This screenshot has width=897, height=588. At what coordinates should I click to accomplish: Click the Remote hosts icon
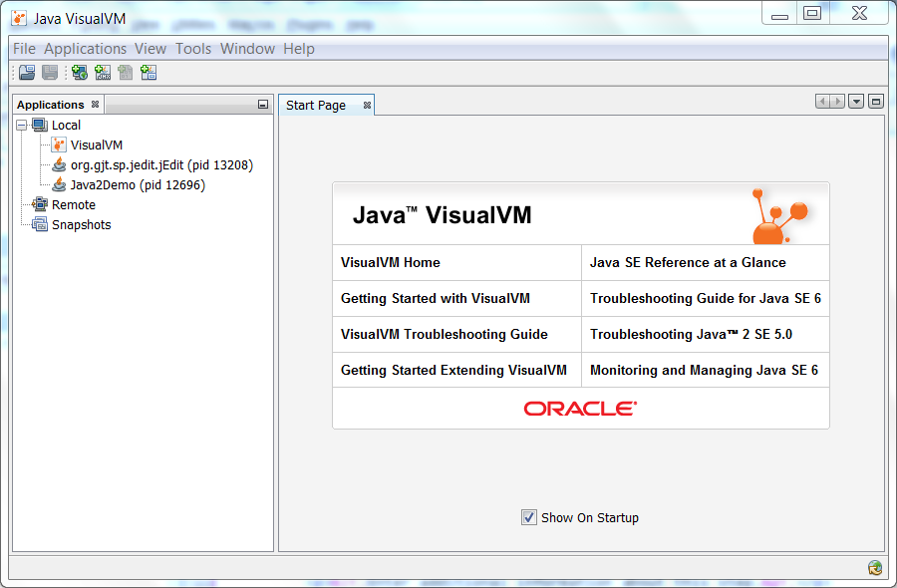coord(40,204)
